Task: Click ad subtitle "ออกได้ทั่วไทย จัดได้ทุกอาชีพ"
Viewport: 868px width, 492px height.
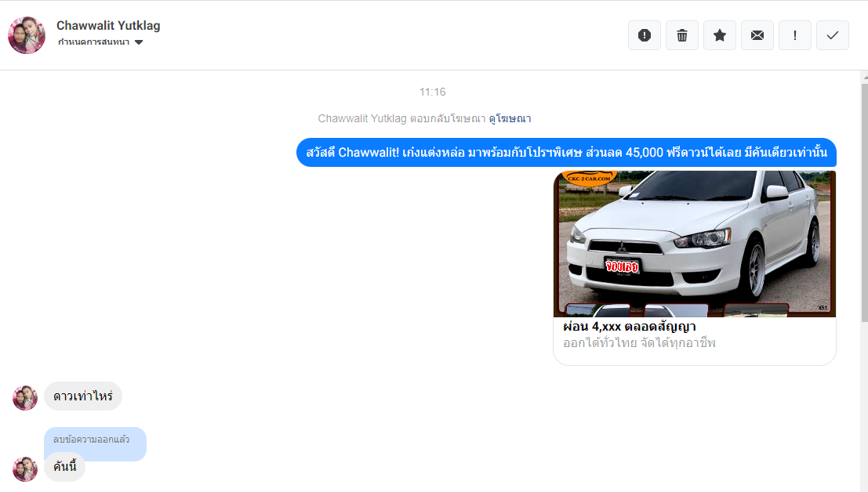Action: coord(639,343)
